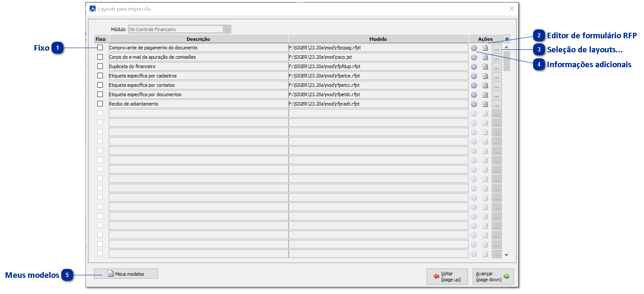Click gear icon for Etiqueta específica por contatos

pyautogui.click(x=474, y=86)
